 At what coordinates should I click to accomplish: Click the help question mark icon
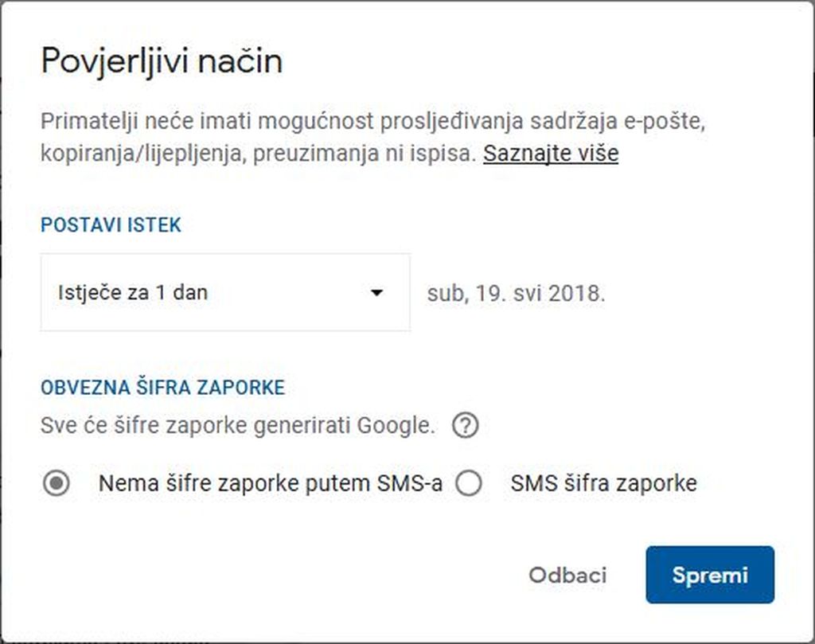click(465, 427)
